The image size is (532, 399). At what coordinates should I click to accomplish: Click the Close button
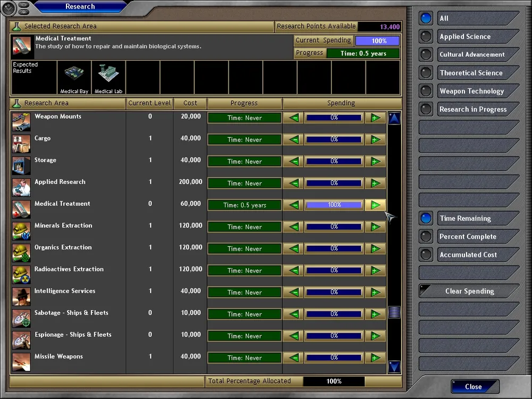473,387
